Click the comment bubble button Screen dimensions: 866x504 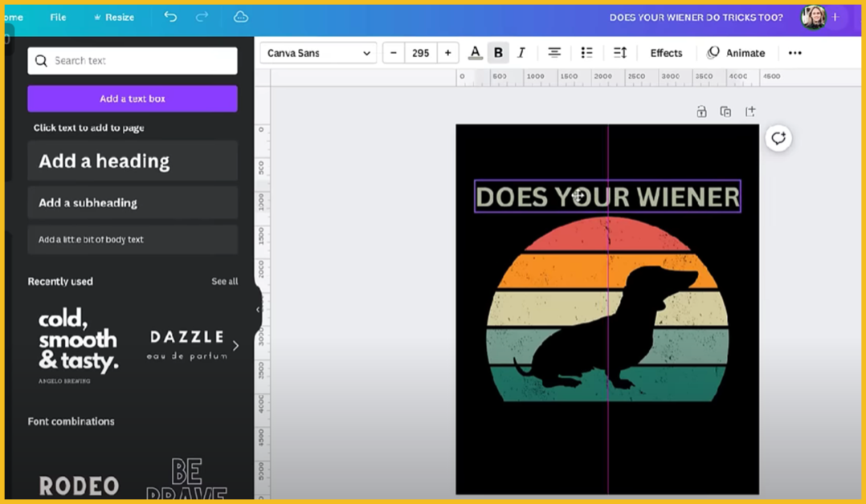(x=778, y=138)
